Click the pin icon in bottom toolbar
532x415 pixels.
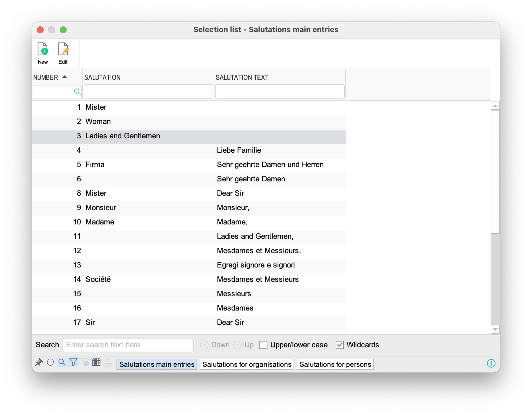39,362
